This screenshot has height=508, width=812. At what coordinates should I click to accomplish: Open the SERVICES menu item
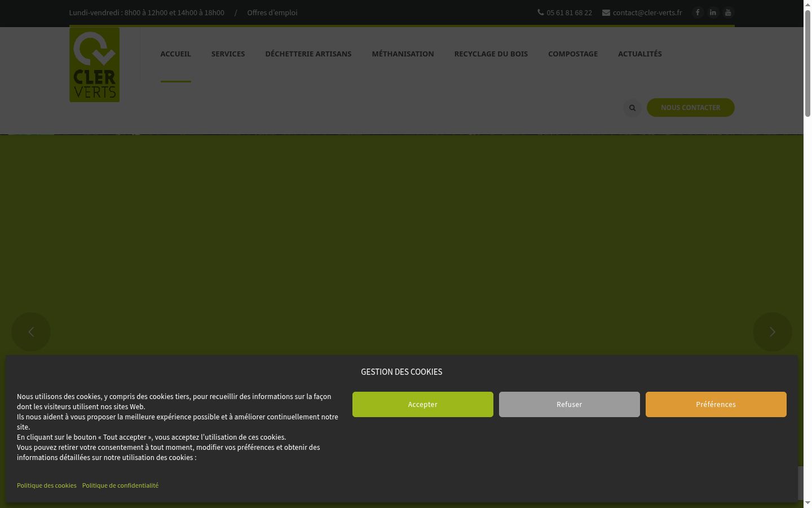pos(228,54)
